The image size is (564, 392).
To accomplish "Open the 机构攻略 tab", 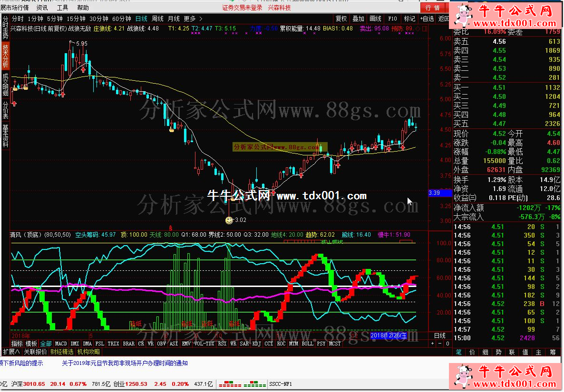I will tap(89, 352).
